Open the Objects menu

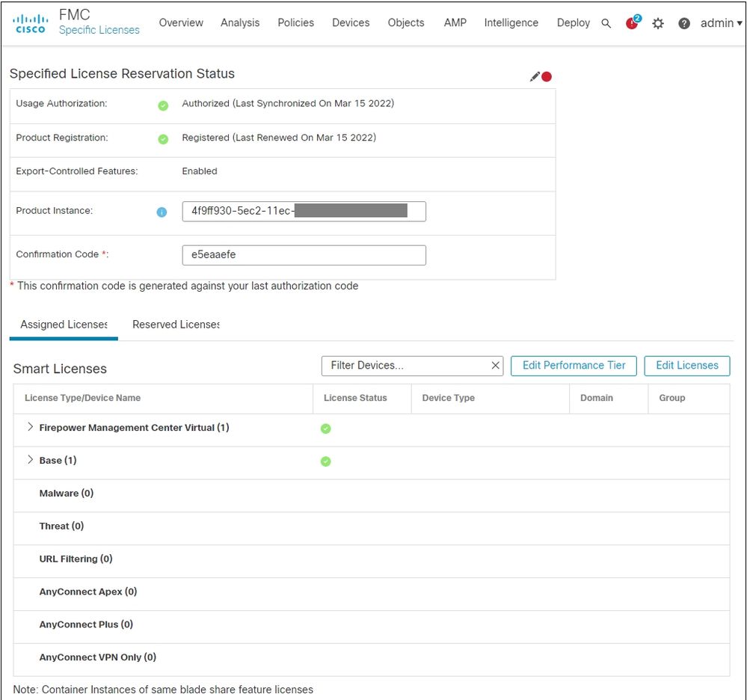point(406,22)
